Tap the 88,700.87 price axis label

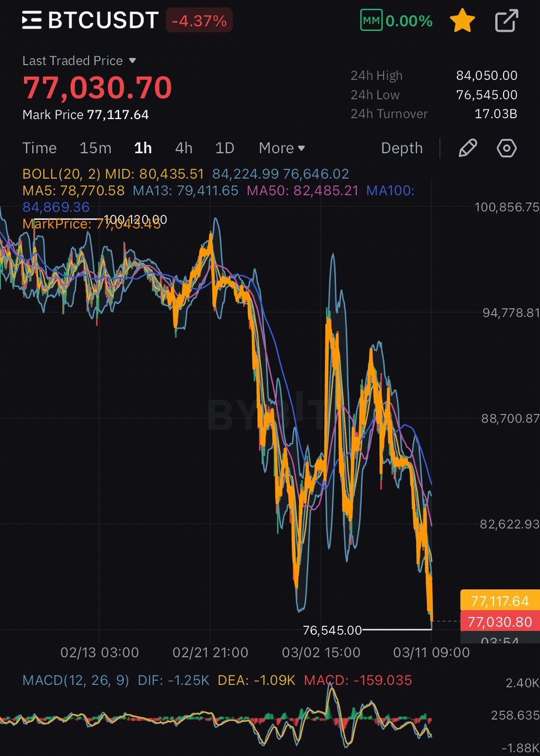pos(511,418)
